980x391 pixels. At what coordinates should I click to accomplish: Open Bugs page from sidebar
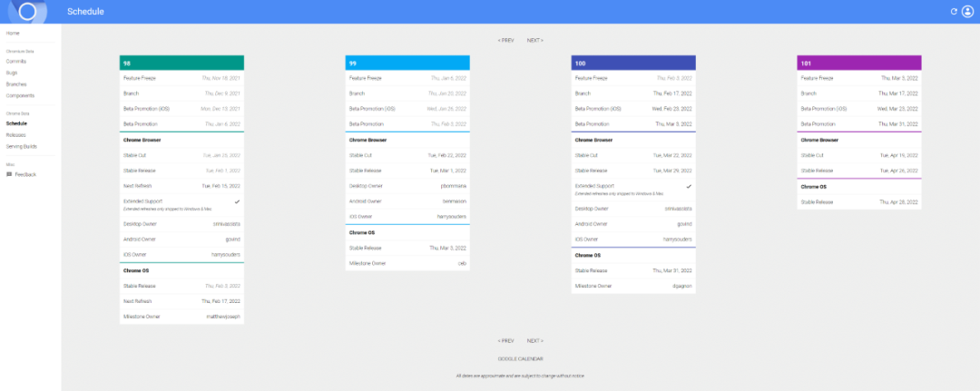[x=11, y=72]
